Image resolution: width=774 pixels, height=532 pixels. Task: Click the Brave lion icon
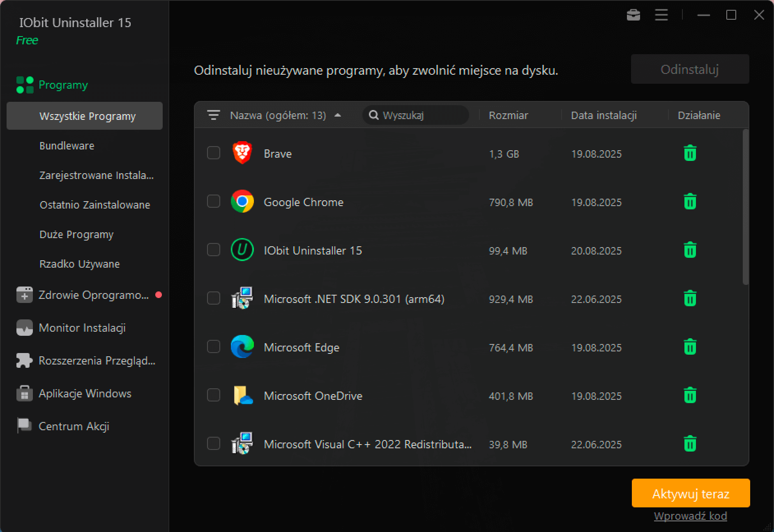pyautogui.click(x=242, y=153)
